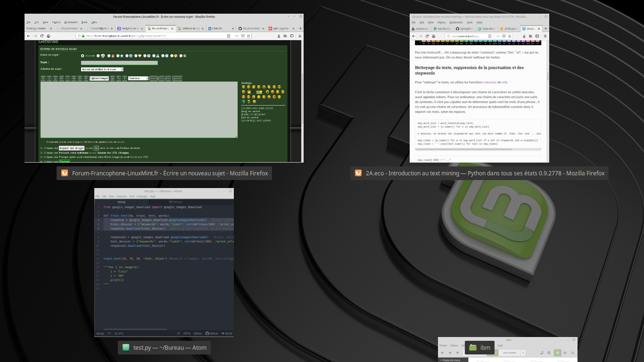The height and width of the screenshot is (362, 644).
Task: Open the hamburger menu in forum Firefox window
Action: pyautogui.click(x=299, y=36)
